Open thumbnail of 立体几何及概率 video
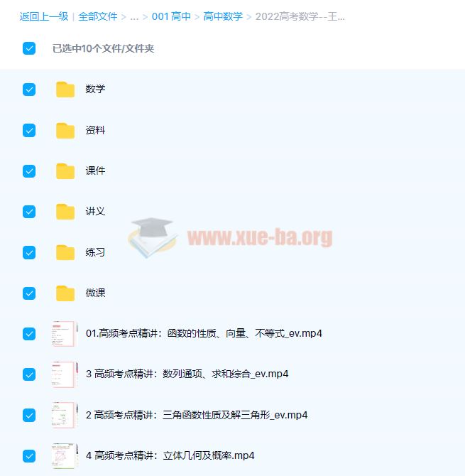465x476 pixels. (x=64, y=455)
